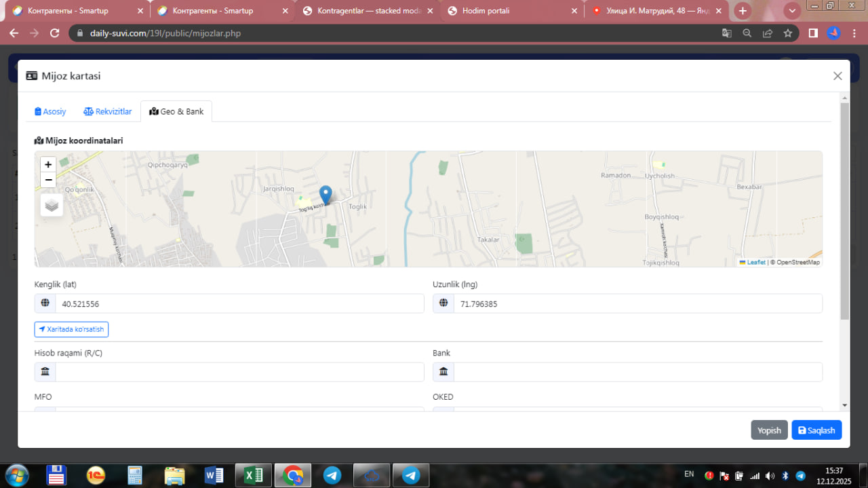Reload the current page

(x=55, y=33)
